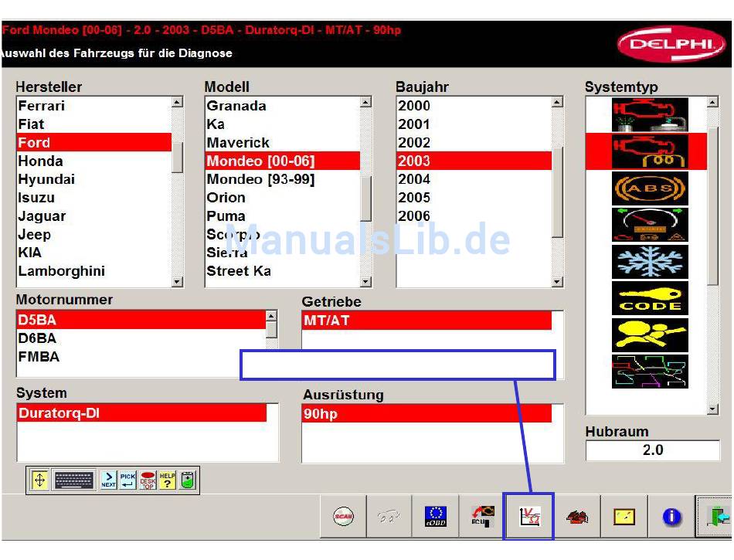734x560 pixels.
Task: Click the HELP question mark icon
Action: [167, 480]
